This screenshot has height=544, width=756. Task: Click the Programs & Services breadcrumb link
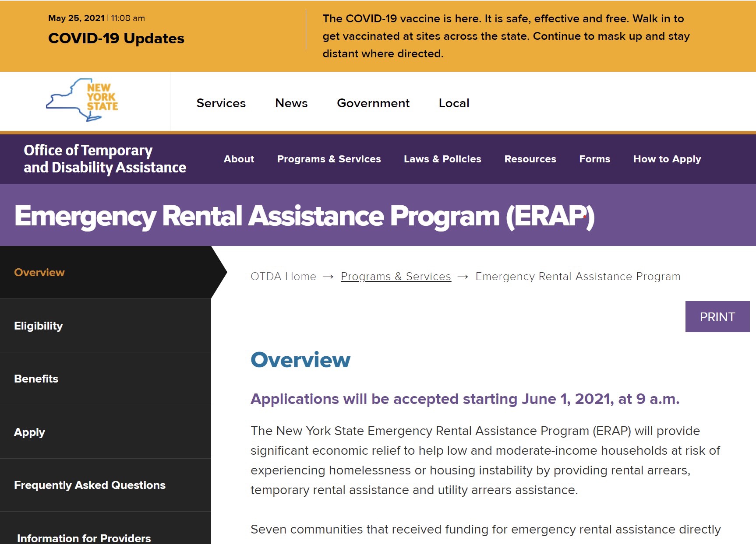[396, 277]
